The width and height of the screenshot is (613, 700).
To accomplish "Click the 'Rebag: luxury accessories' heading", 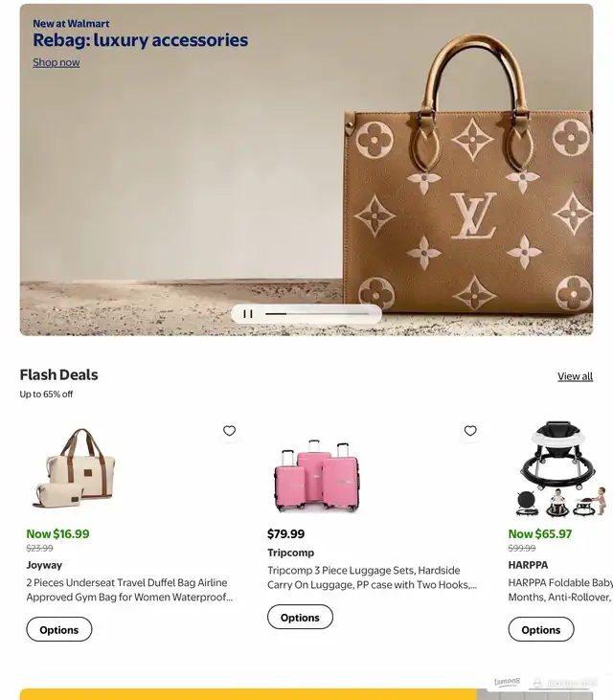I will pos(140,40).
